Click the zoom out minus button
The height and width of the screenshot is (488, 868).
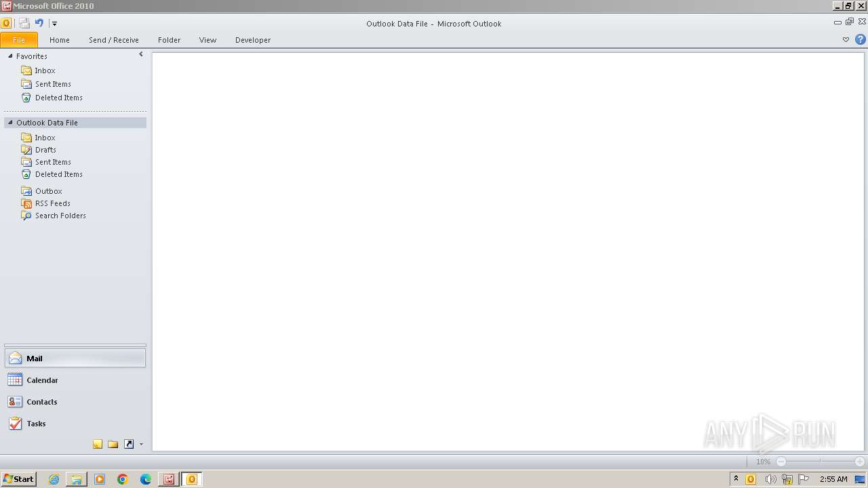click(x=781, y=462)
